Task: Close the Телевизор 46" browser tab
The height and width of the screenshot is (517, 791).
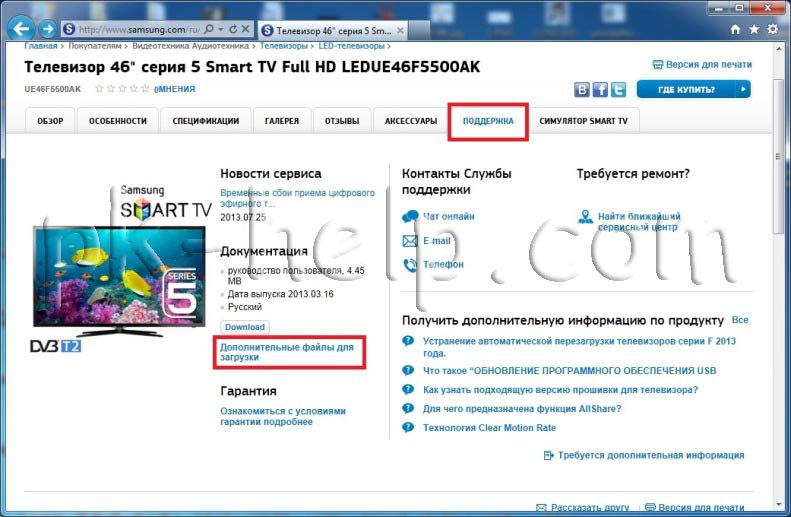Action: tap(400, 31)
